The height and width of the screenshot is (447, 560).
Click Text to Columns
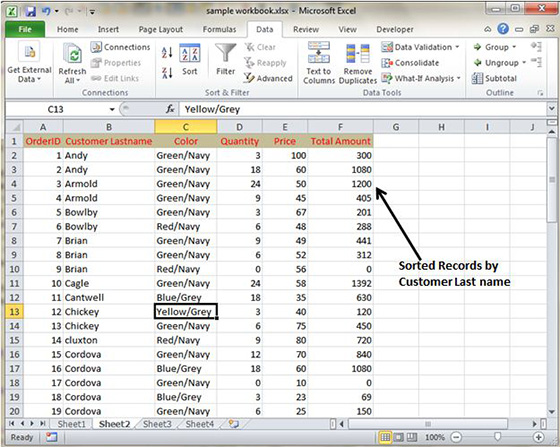319,64
